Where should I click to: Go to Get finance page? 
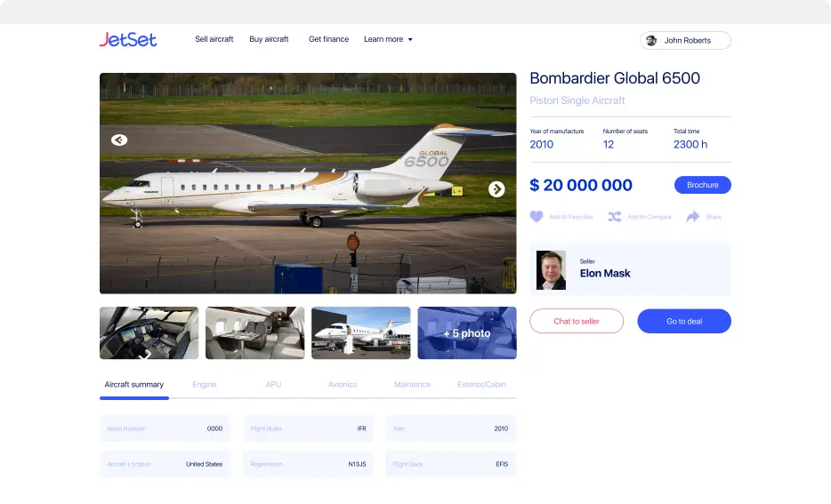[328, 39]
